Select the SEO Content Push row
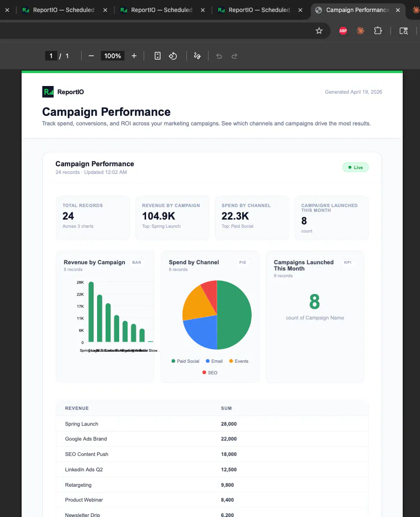 click(x=212, y=454)
